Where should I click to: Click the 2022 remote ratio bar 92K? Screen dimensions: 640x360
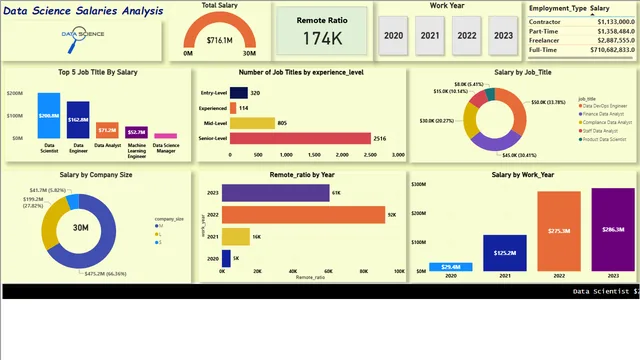(303, 215)
